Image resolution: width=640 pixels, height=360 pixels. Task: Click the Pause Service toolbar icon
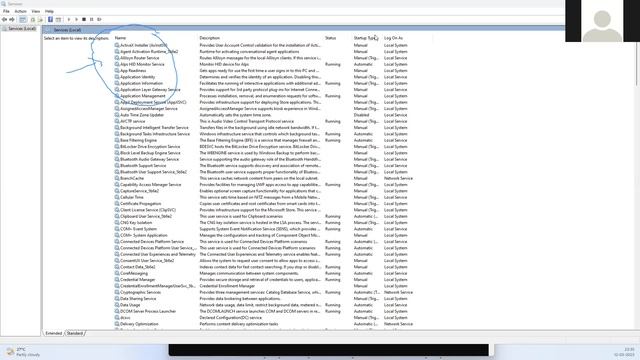click(91, 20)
